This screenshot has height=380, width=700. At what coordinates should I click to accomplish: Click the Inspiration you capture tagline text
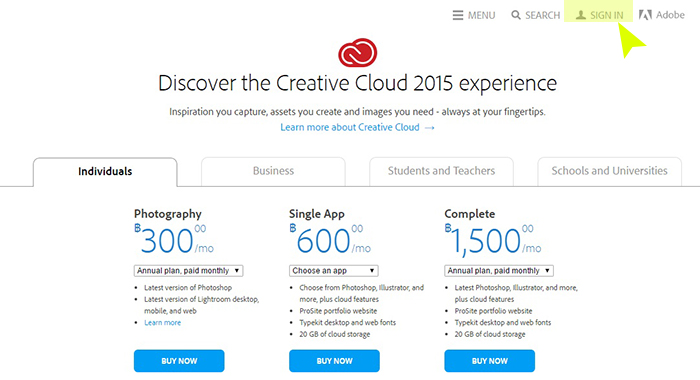click(x=357, y=112)
